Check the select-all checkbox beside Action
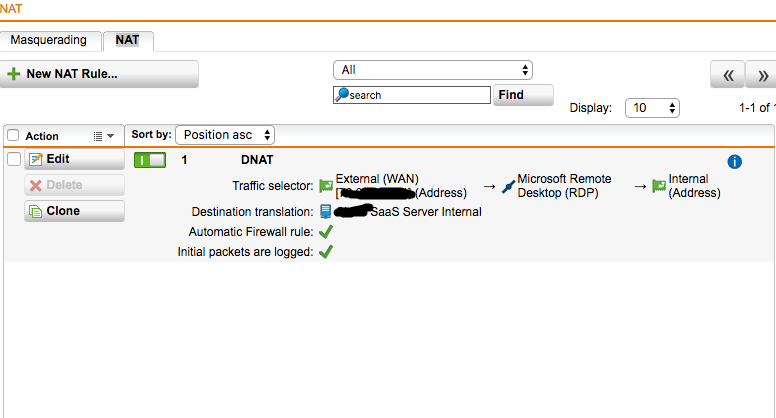 pos(14,136)
